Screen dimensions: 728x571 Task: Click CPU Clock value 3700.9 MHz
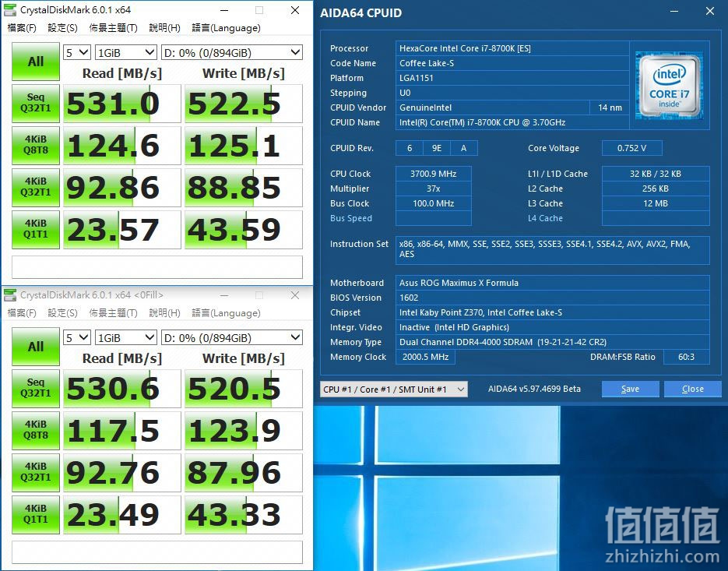(x=433, y=174)
